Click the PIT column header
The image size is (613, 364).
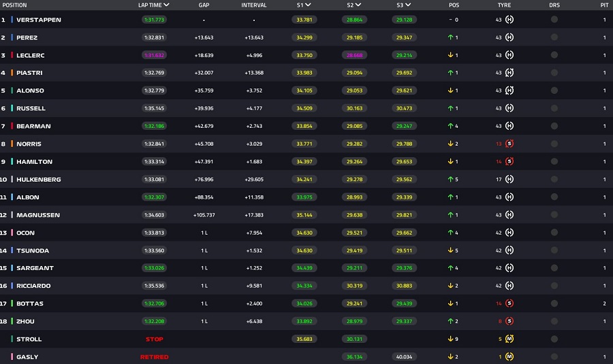pyautogui.click(x=604, y=5)
